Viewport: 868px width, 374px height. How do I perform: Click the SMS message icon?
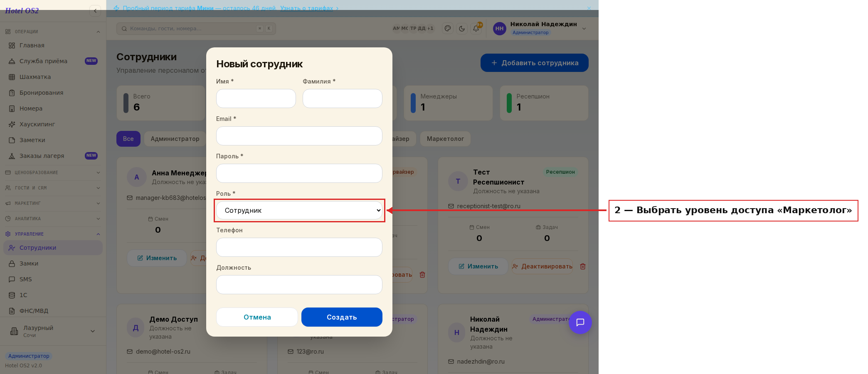[12, 279]
